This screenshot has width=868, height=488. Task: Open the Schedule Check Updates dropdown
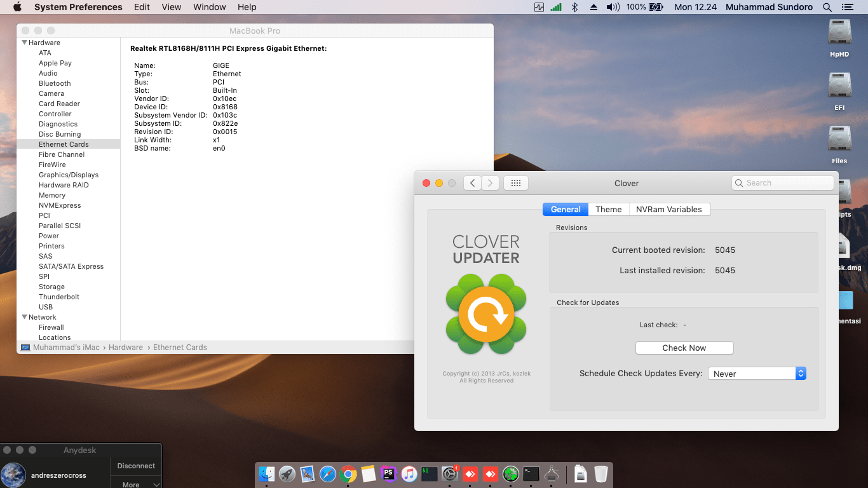pos(757,374)
